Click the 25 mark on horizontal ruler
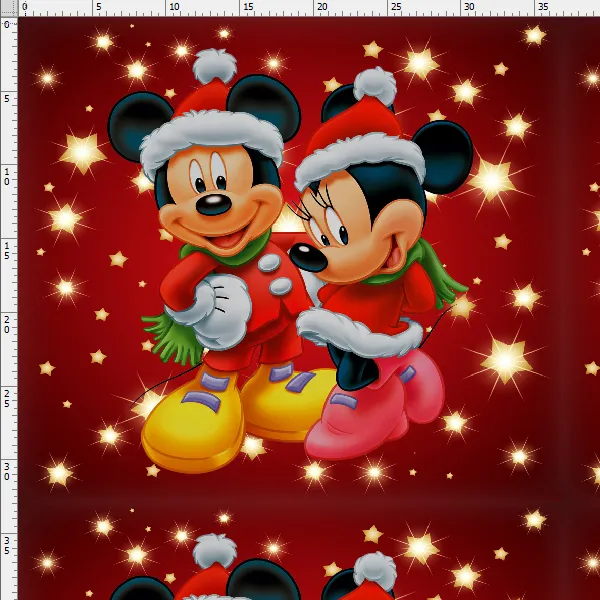The height and width of the screenshot is (600, 600). click(x=396, y=7)
